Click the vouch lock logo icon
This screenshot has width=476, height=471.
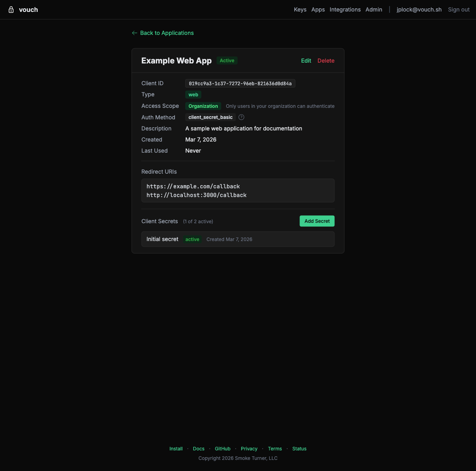[x=10, y=10]
